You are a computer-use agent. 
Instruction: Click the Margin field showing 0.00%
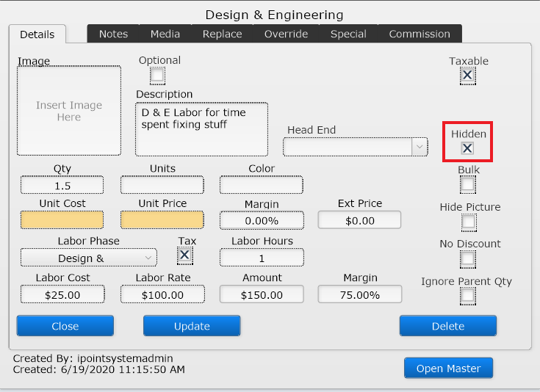[x=262, y=221]
